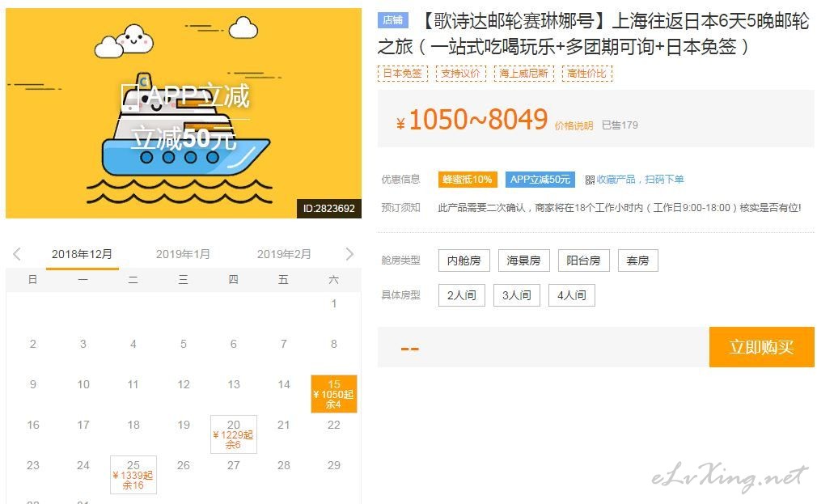The image size is (817, 504).
Task: Click the QR code icon beside 收藏产品
Action: point(590,180)
